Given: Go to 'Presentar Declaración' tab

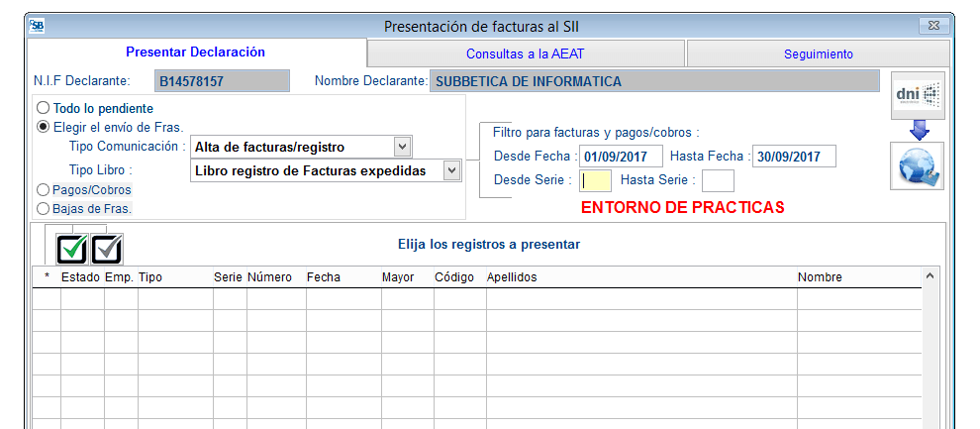Looking at the screenshot, I should [195, 53].
